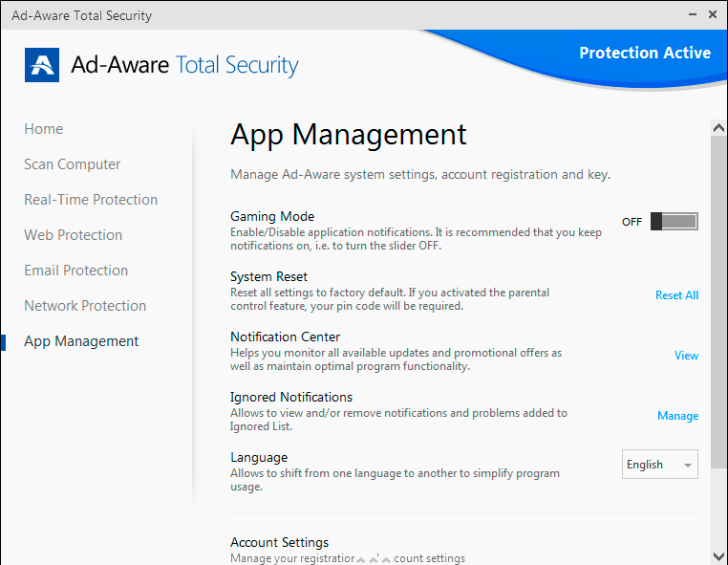Navigate to Network Protection
728x565 pixels.
click(85, 306)
